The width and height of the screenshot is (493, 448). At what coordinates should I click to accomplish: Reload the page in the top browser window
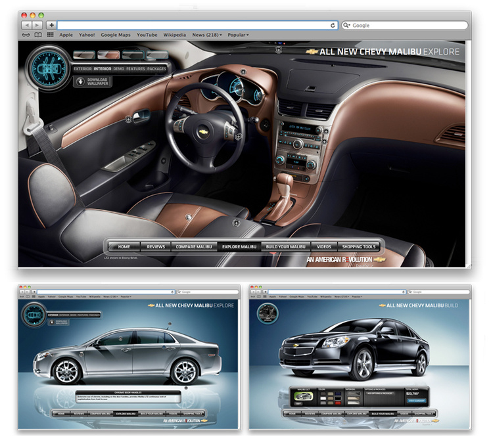pyautogui.click(x=333, y=25)
